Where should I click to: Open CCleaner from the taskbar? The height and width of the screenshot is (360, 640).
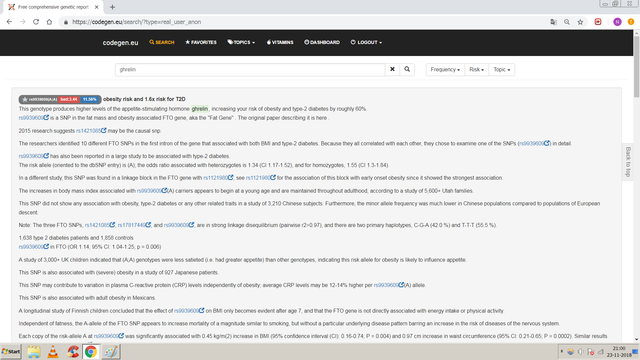(73, 351)
